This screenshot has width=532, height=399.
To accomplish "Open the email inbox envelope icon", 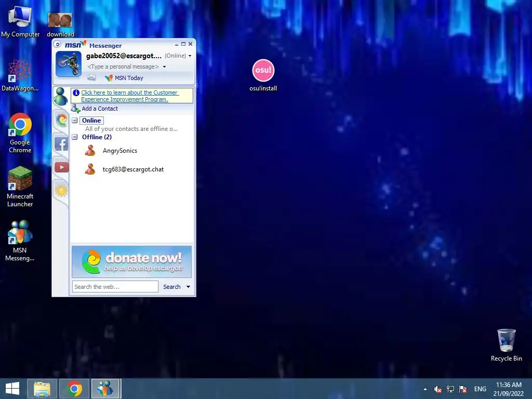I will click(91, 78).
